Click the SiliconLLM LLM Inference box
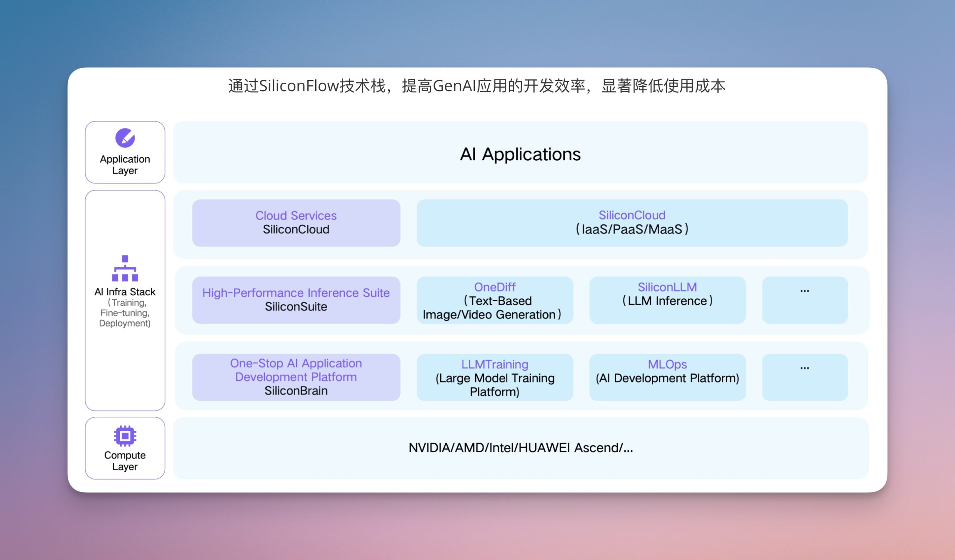955x560 pixels. click(667, 300)
